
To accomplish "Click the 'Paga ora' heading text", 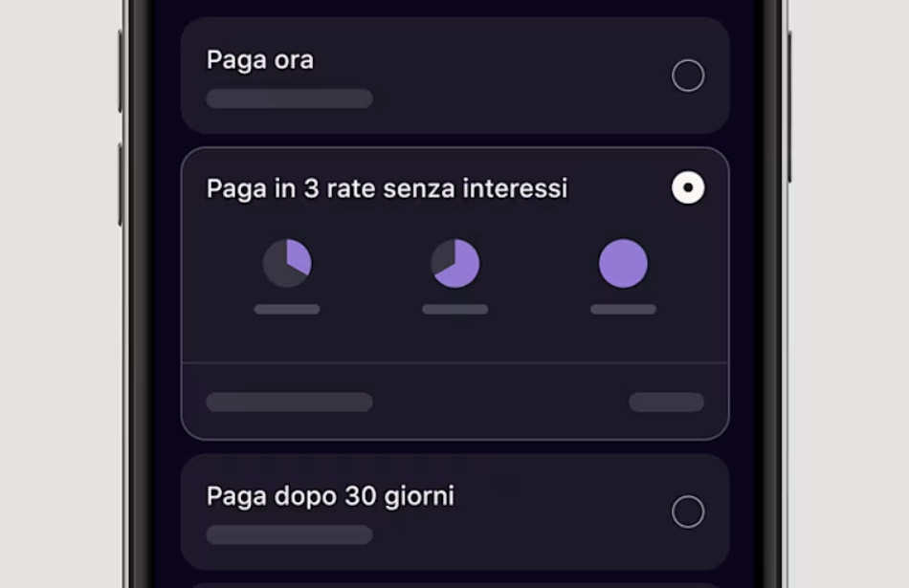I will 260,60.
